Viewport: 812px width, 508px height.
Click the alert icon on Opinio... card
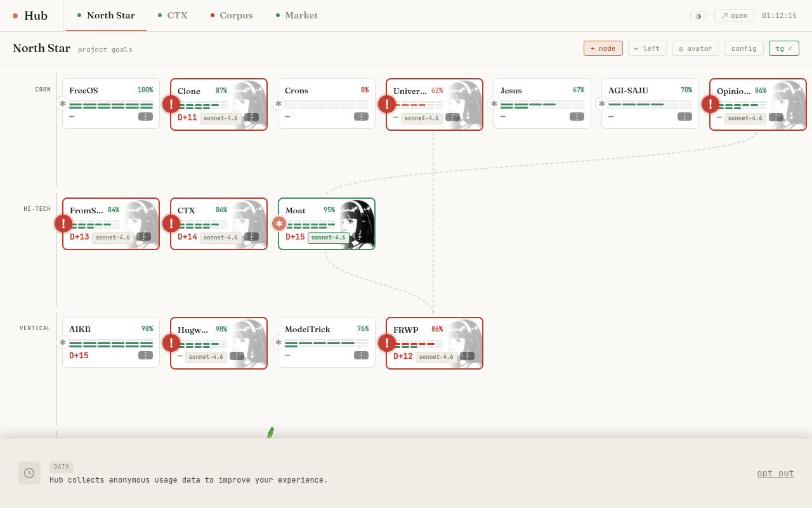[x=710, y=104]
